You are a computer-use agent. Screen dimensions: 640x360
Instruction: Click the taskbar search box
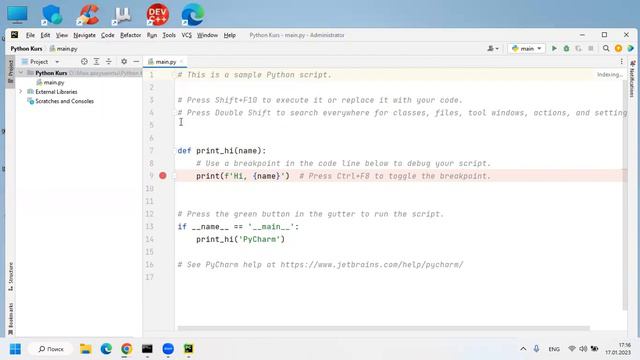[x=51, y=349]
